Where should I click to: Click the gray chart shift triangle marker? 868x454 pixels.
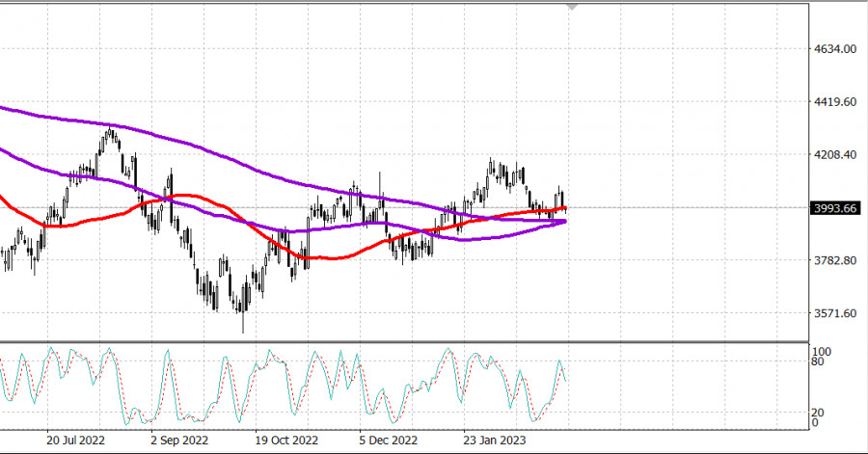[x=574, y=7]
